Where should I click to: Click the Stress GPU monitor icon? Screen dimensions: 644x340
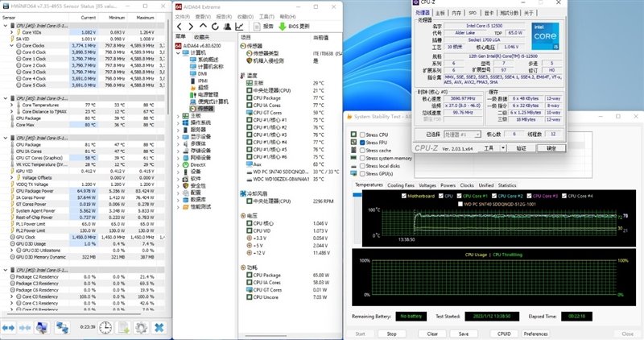point(353,173)
